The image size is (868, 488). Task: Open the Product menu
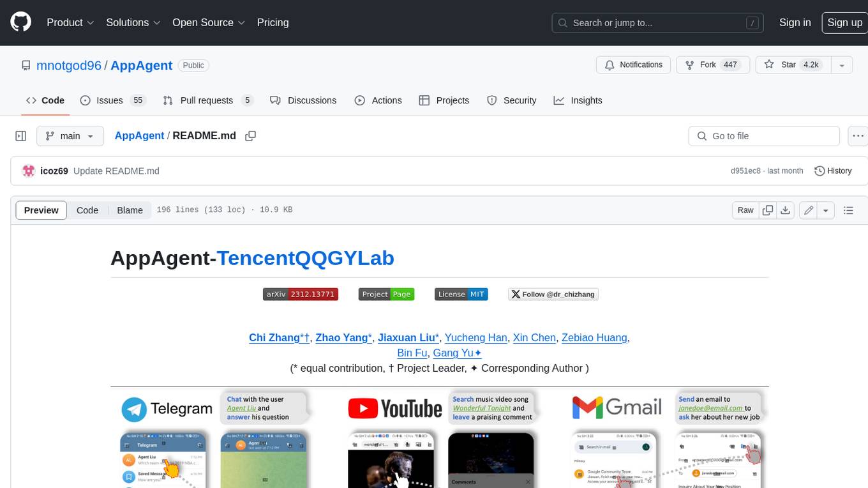click(x=70, y=22)
